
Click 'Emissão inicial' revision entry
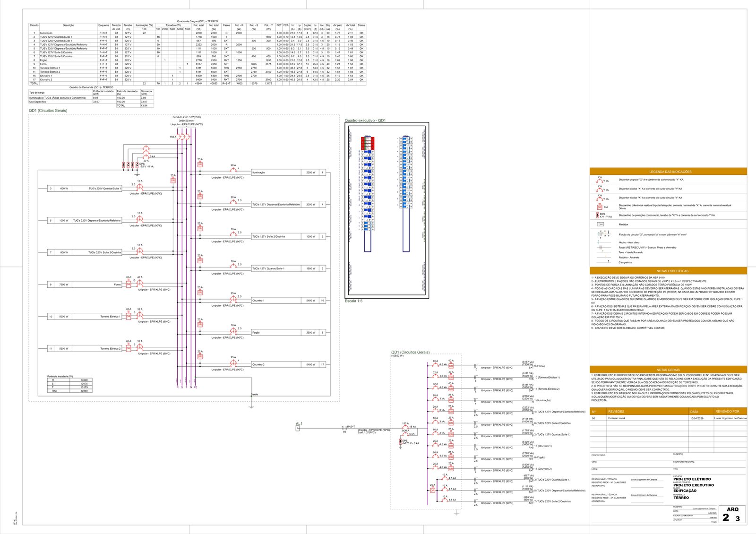(616, 418)
